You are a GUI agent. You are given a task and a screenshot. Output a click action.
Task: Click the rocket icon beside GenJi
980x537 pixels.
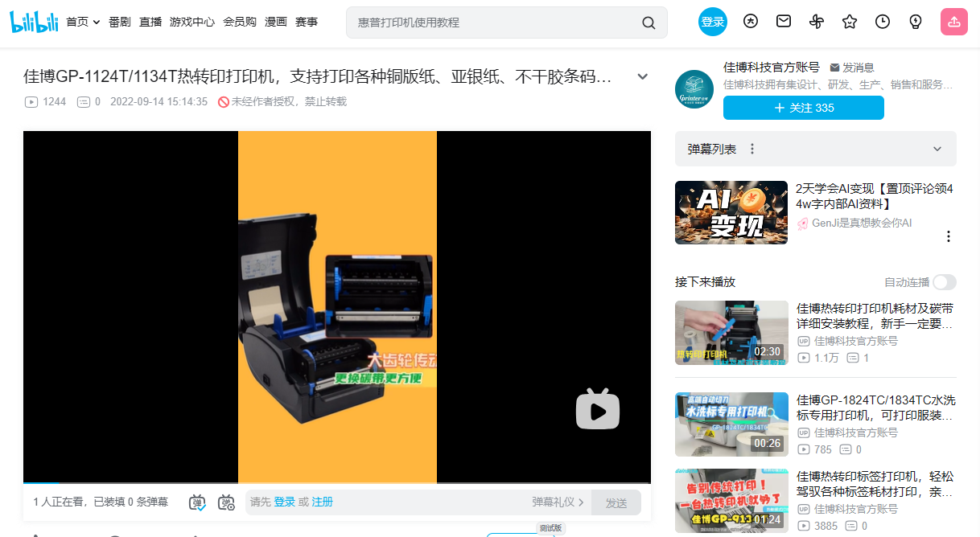click(802, 223)
